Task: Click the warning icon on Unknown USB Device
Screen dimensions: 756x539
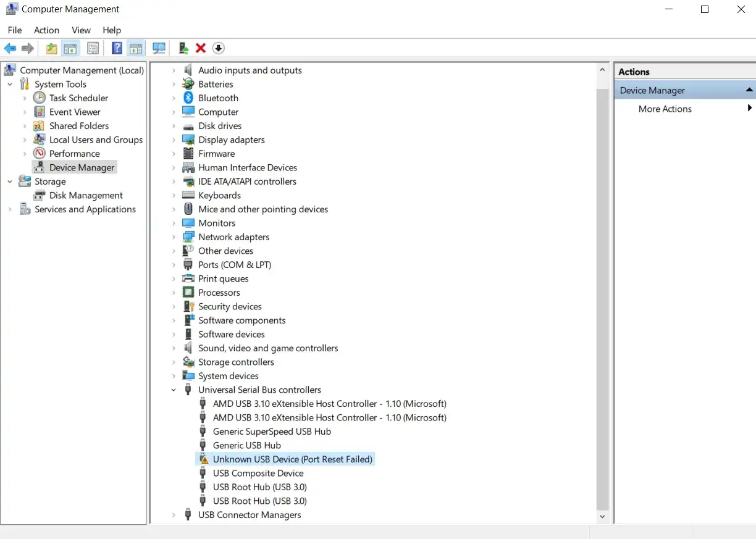Action: point(203,459)
